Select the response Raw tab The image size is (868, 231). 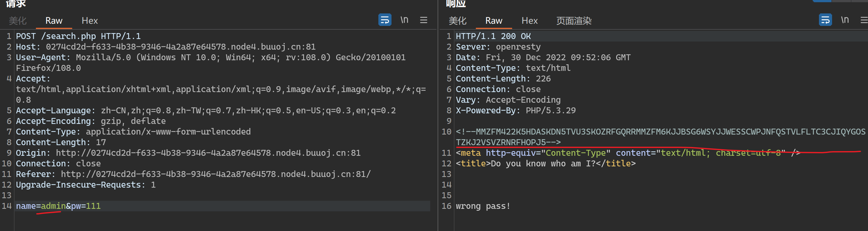point(494,21)
